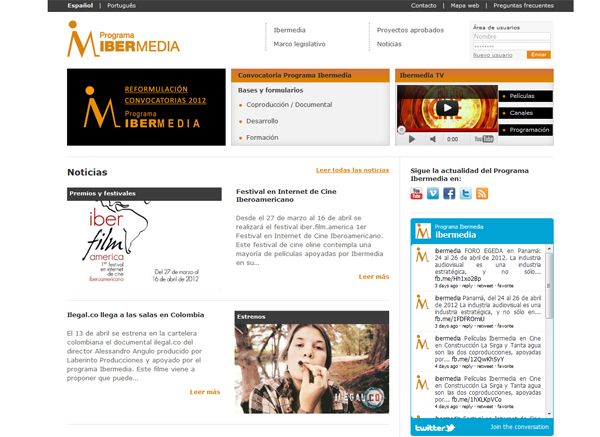Click the Twitter widget scrollbar thumb
The image size is (600, 437).
pyautogui.click(x=549, y=285)
